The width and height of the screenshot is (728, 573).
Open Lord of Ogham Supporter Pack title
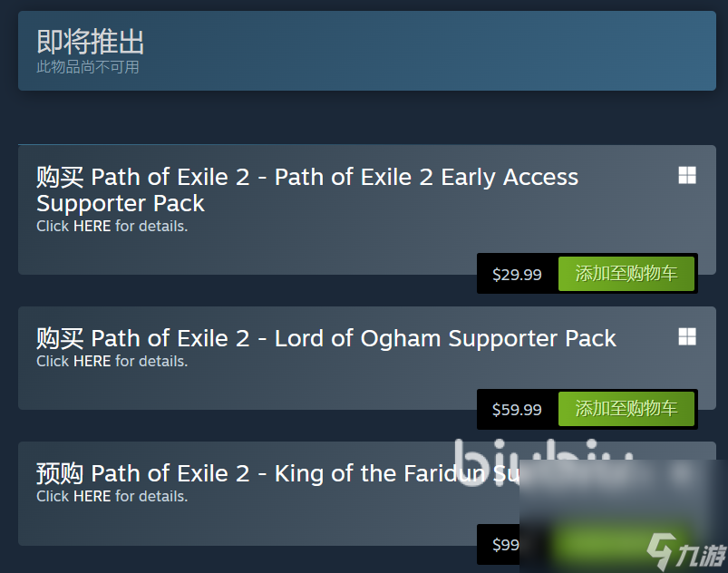point(326,338)
